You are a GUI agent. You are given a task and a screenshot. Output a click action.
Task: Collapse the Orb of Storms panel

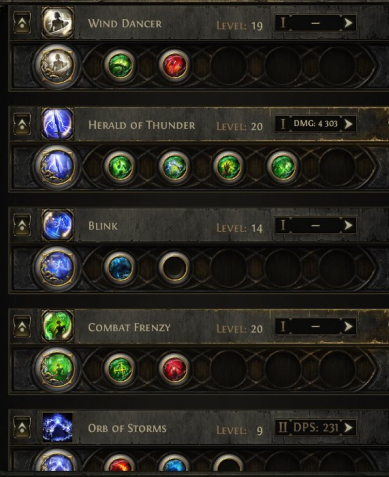click(22, 428)
